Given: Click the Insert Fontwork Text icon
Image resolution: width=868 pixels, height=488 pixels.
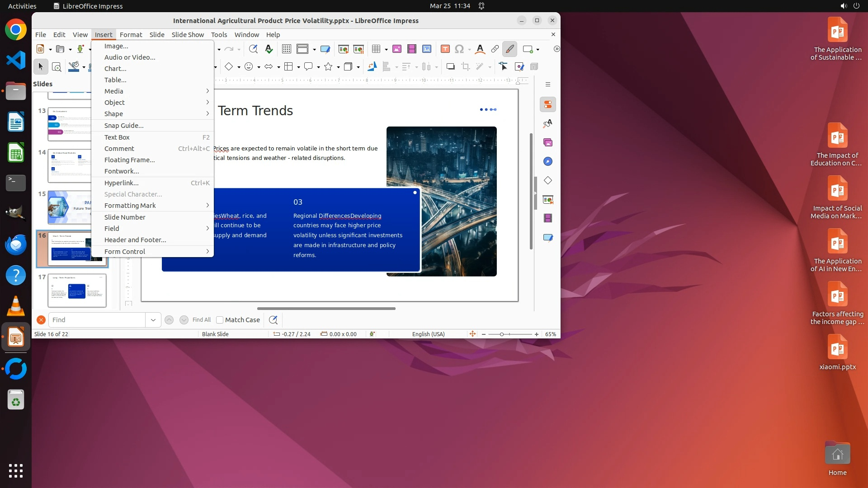Looking at the screenshot, I should [x=480, y=49].
